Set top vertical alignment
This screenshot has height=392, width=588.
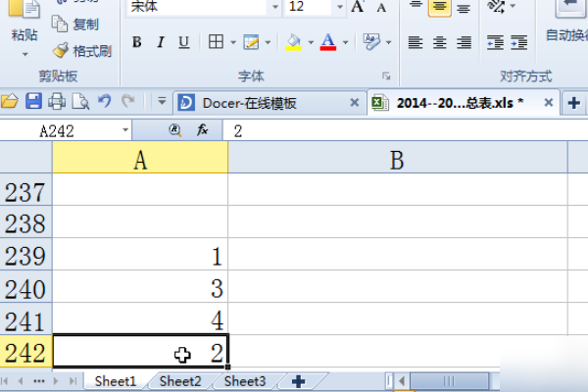click(x=416, y=6)
